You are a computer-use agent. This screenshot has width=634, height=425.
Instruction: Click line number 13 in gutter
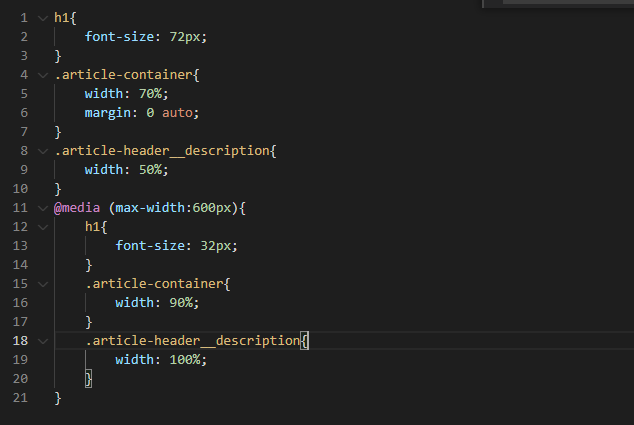tap(20, 246)
